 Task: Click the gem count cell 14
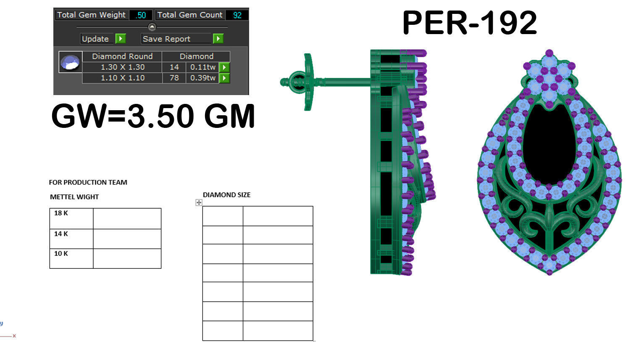174,67
